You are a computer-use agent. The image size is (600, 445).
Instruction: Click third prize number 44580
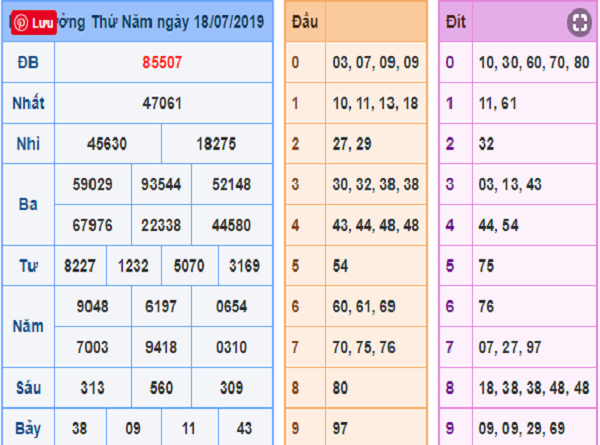tap(232, 225)
